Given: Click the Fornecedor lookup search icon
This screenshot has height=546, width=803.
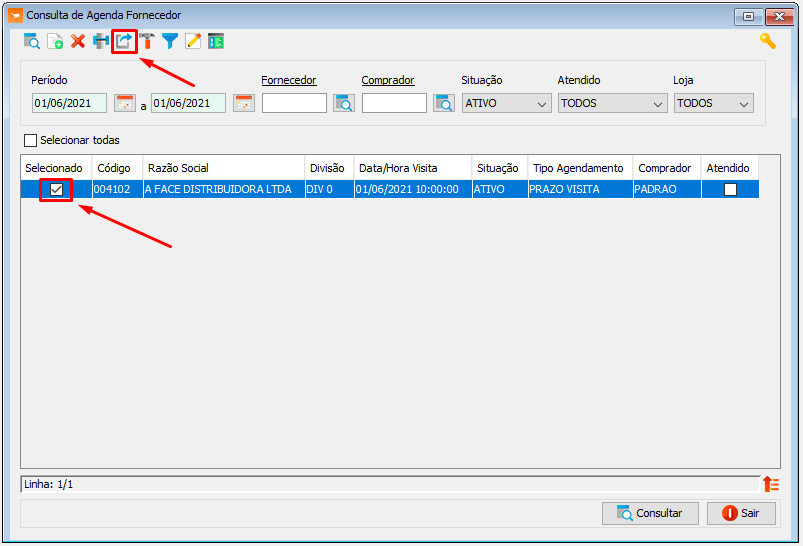Looking at the screenshot, I should 344,103.
